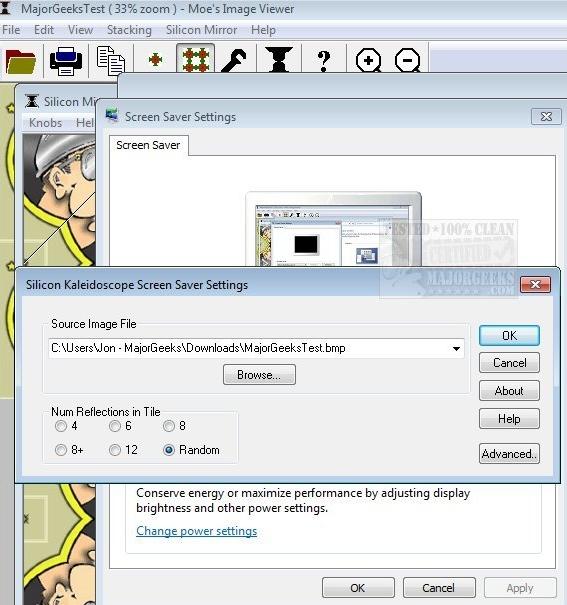Screen dimensions: 567x605
Task: Toggle the four-tile stacking toolbar icon
Action: click(x=196, y=60)
